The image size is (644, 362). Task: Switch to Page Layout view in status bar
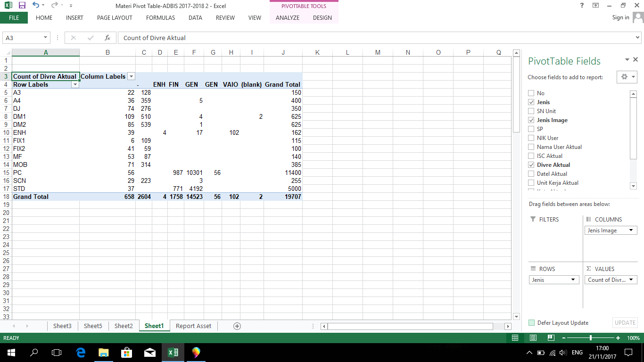[x=533, y=337]
